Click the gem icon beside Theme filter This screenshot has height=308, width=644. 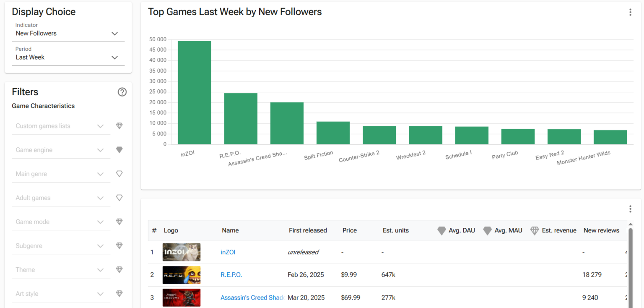pos(119,269)
